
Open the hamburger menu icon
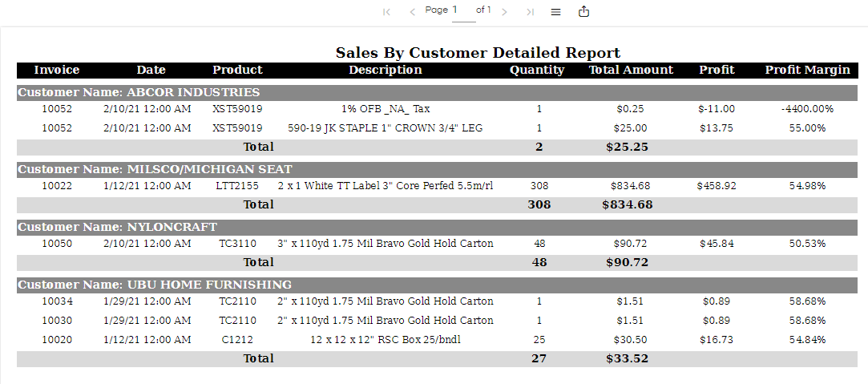tap(555, 12)
